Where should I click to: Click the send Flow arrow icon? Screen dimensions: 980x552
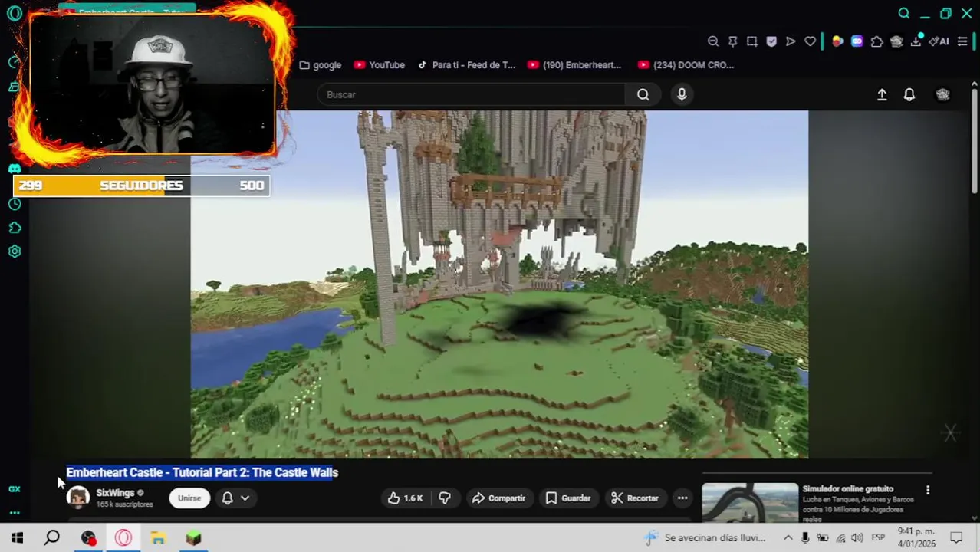pyautogui.click(x=791, y=41)
